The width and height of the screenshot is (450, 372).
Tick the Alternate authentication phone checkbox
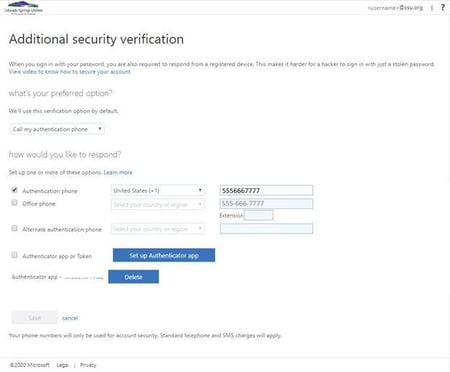coord(14,228)
